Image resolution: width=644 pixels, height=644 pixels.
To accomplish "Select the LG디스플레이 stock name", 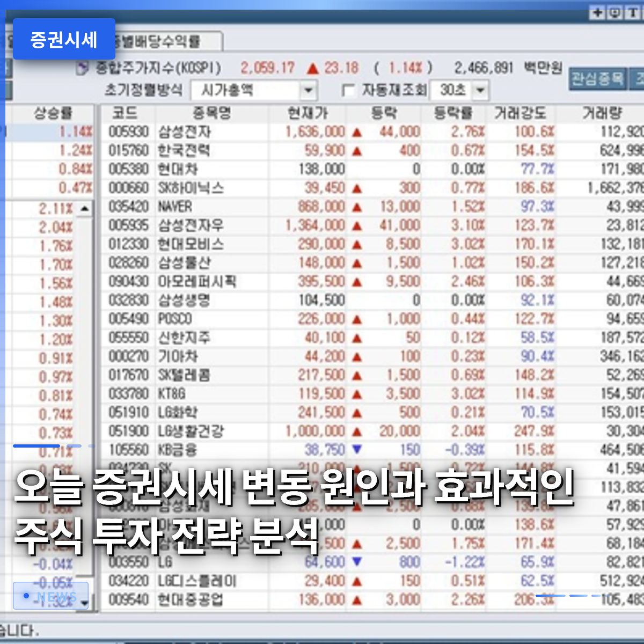I will 197,581.
